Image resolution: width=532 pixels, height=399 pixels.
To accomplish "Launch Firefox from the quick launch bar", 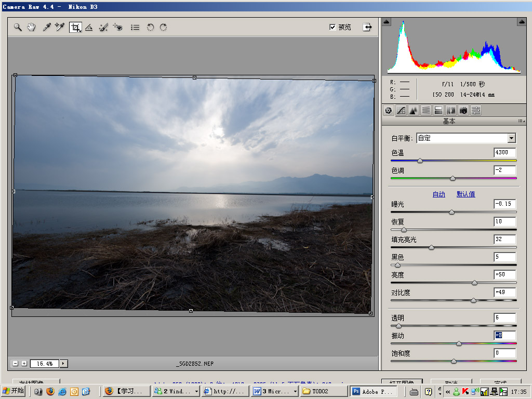I will (50, 392).
